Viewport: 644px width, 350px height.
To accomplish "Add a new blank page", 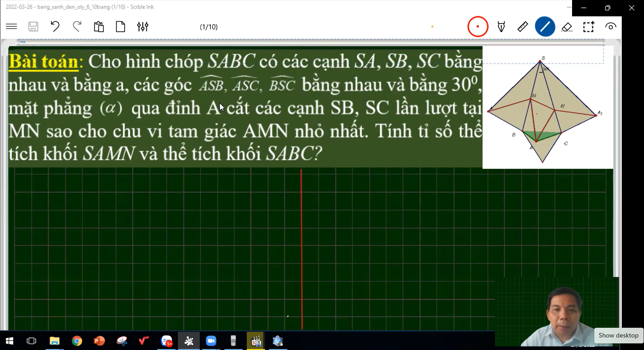I will point(120,27).
